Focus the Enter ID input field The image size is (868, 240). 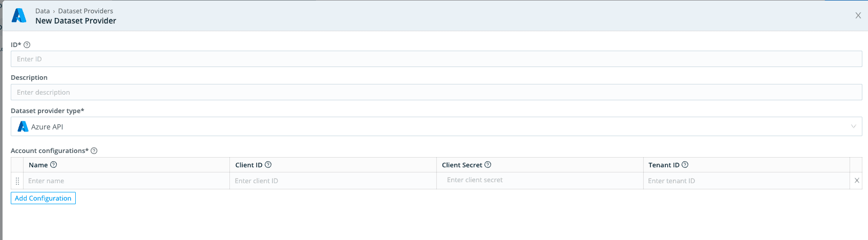tap(435, 59)
